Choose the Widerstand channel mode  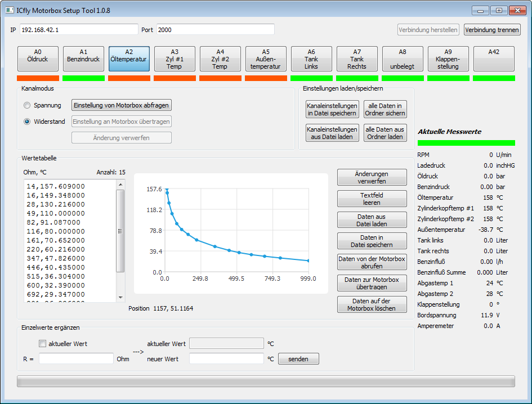click(x=27, y=122)
